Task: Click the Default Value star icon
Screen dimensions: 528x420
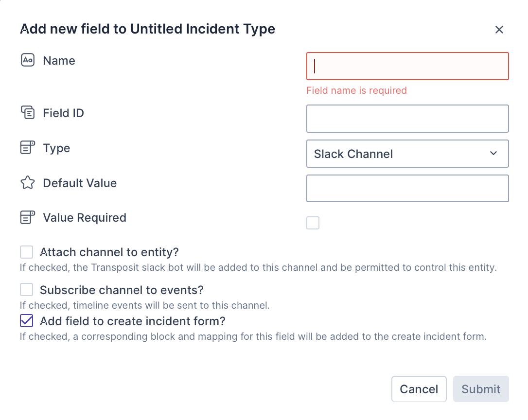Action: [x=28, y=183]
